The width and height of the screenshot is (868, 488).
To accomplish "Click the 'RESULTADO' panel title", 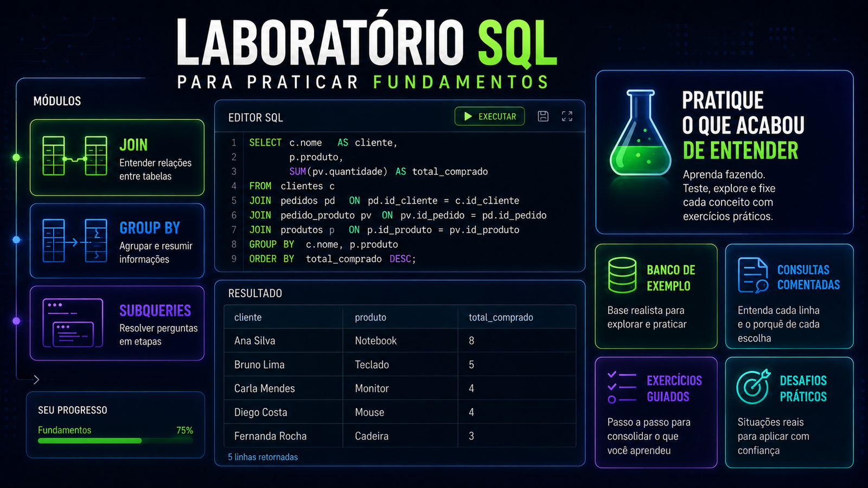I will pos(255,293).
